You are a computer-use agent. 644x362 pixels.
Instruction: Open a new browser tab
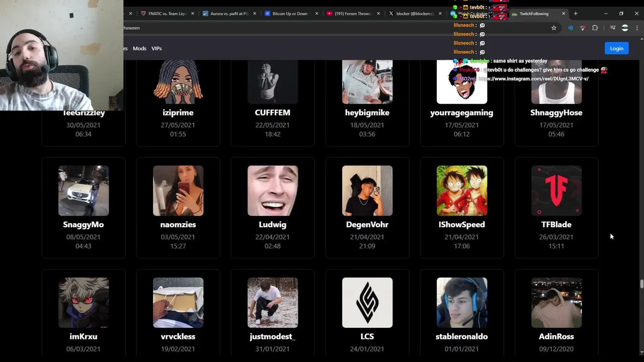point(576,14)
